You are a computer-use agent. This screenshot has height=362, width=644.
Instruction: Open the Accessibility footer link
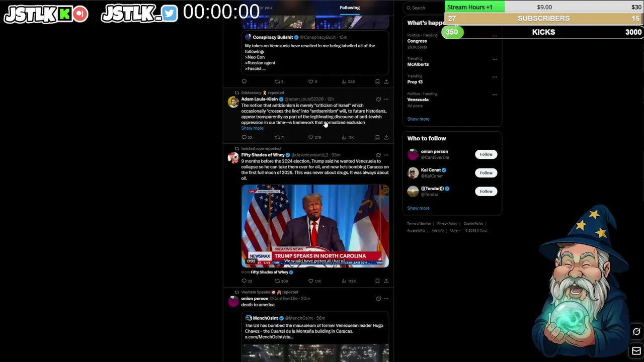click(416, 231)
